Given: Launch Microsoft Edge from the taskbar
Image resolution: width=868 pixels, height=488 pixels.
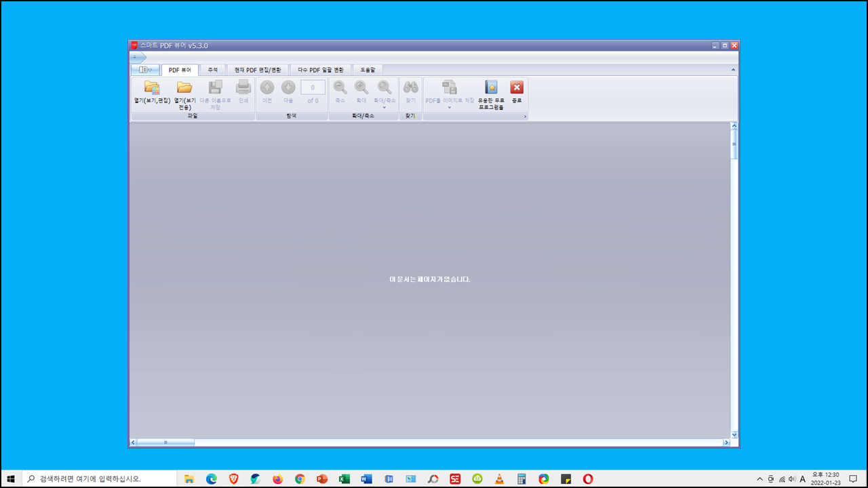Looking at the screenshot, I should coord(212,479).
